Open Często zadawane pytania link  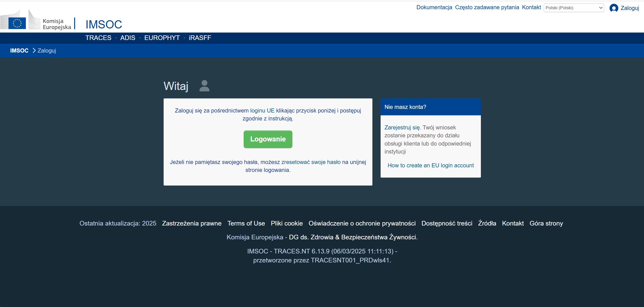pyautogui.click(x=487, y=7)
